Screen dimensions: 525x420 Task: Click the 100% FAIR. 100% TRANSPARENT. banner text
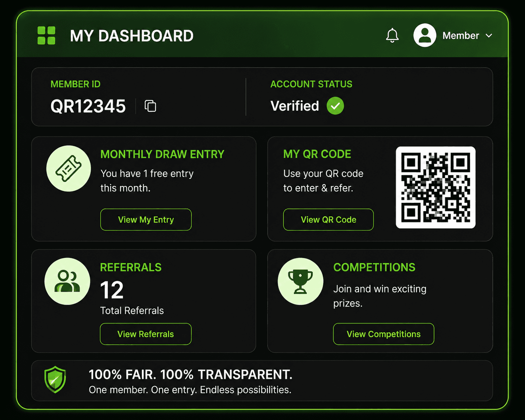pos(190,374)
